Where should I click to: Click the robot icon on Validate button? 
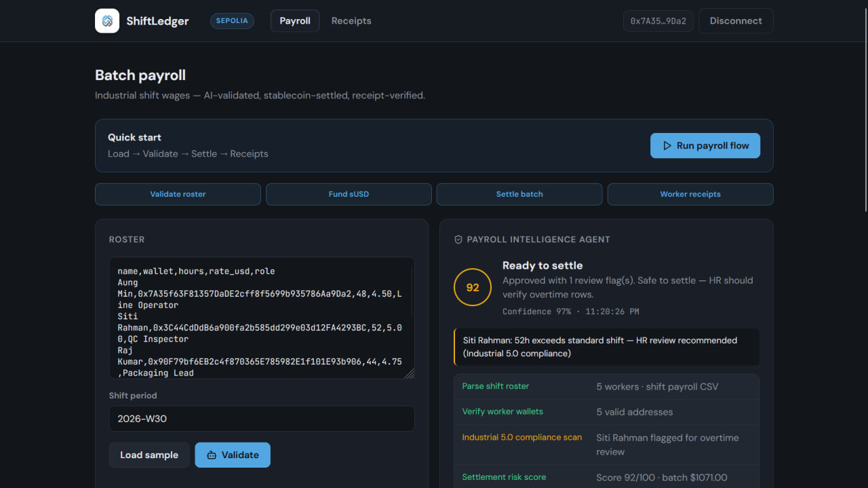[212, 455]
